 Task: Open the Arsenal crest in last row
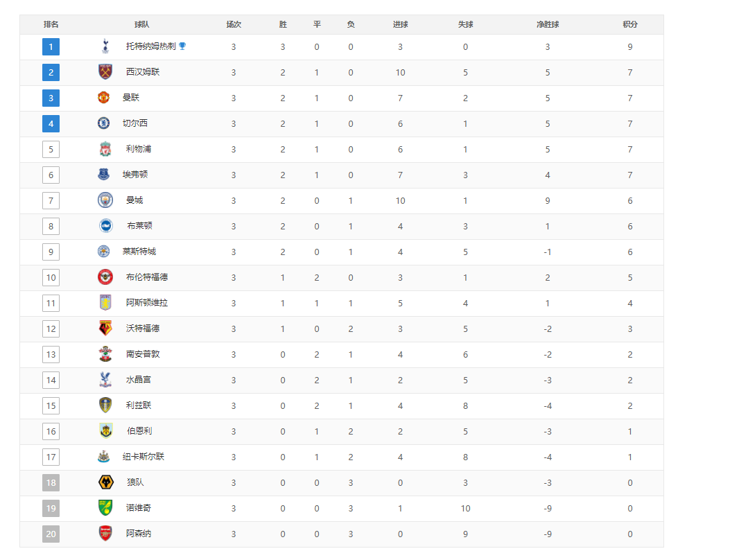[x=105, y=534]
